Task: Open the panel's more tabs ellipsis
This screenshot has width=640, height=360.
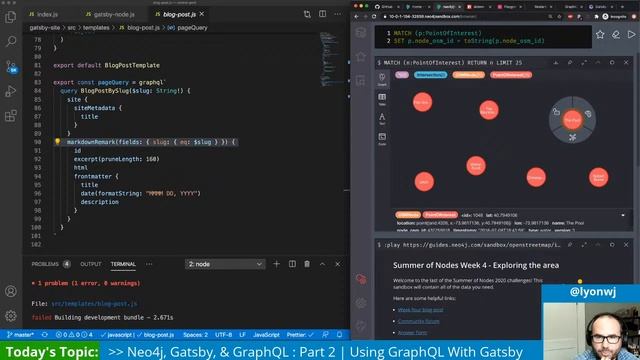Action: pyautogui.click(x=149, y=264)
